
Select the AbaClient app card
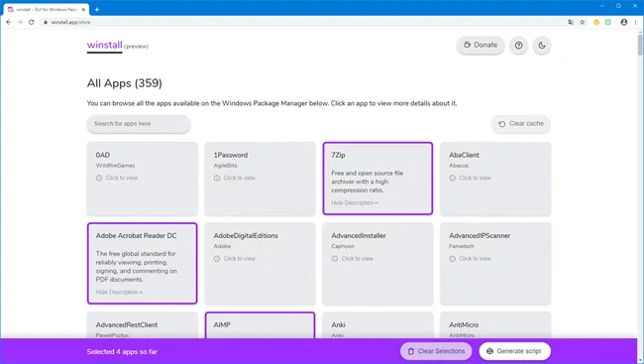click(x=495, y=179)
